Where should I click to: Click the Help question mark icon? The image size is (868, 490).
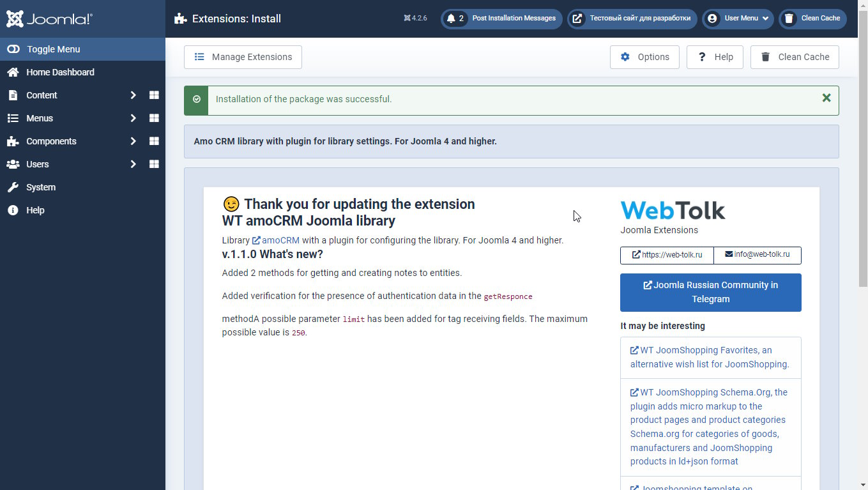703,57
